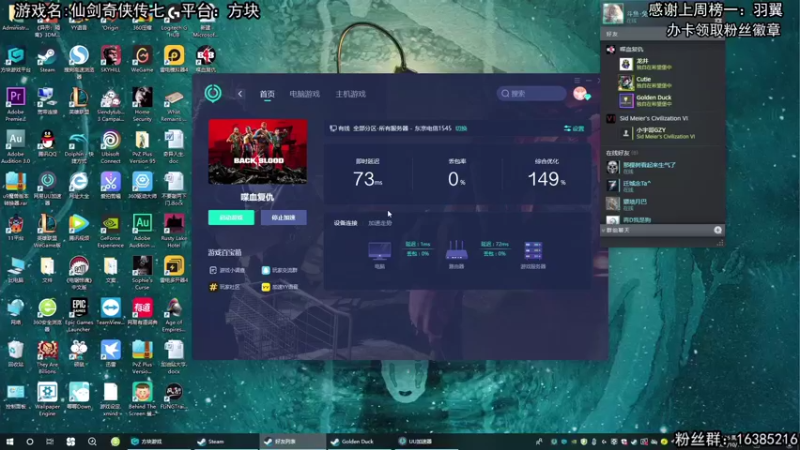The image size is (800, 450).
Task: Select the 加速走势 acceleration trend tab
Action: (380, 223)
